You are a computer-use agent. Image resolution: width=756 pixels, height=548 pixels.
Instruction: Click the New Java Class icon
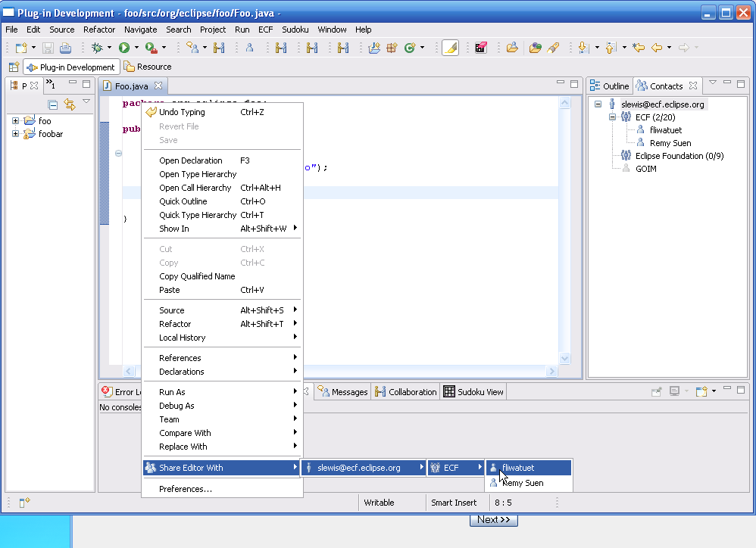[410, 48]
